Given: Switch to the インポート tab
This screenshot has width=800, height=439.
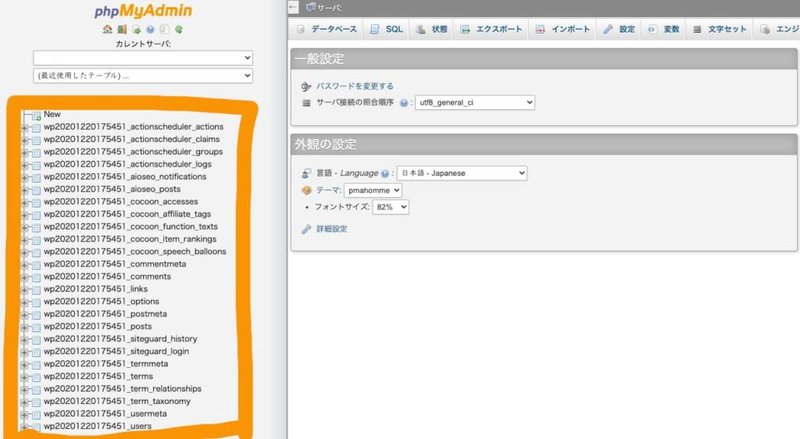Looking at the screenshot, I should click(x=563, y=29).
